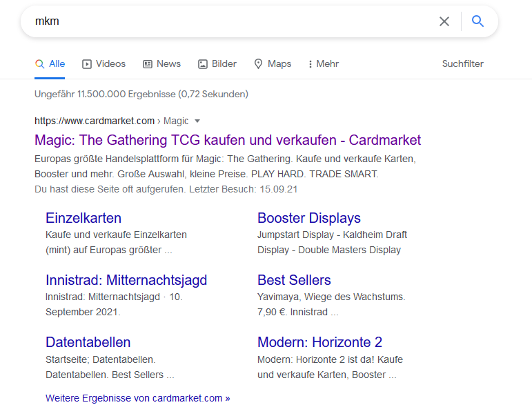Open the Best Sellers sitelink
This screenshot has height=416, width=532.
tap(294, 280)
